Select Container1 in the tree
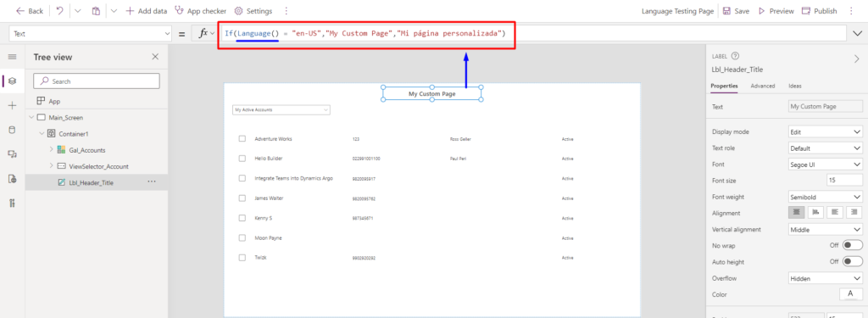This screenshot has width=868, height=318. (75, 133)
